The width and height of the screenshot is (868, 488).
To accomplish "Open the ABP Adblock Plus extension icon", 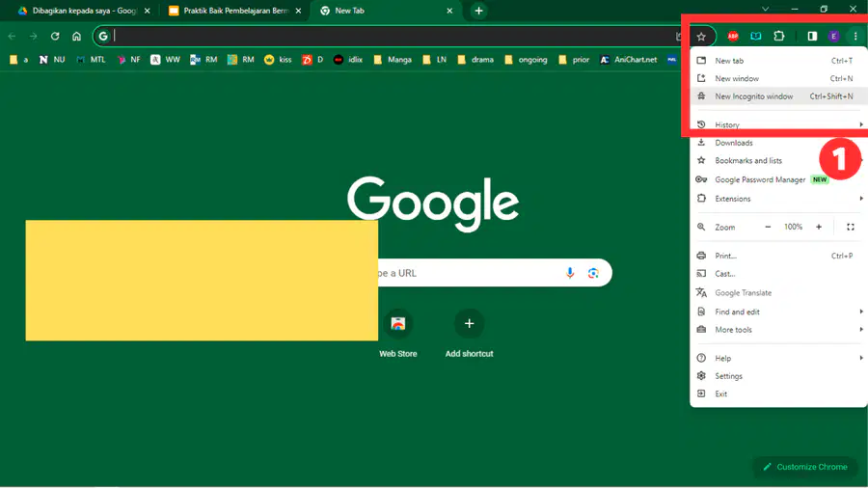I will pyautogui.click(x=733, y=37).
